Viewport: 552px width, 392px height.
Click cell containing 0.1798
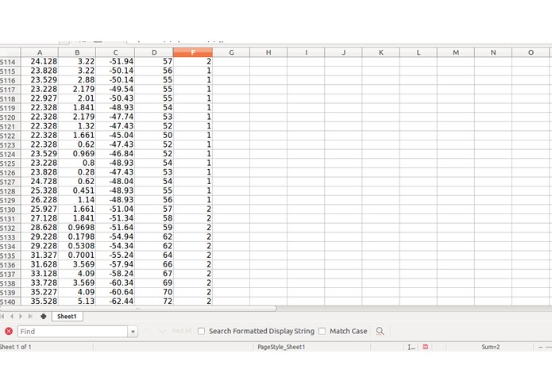tap(77, 236)
